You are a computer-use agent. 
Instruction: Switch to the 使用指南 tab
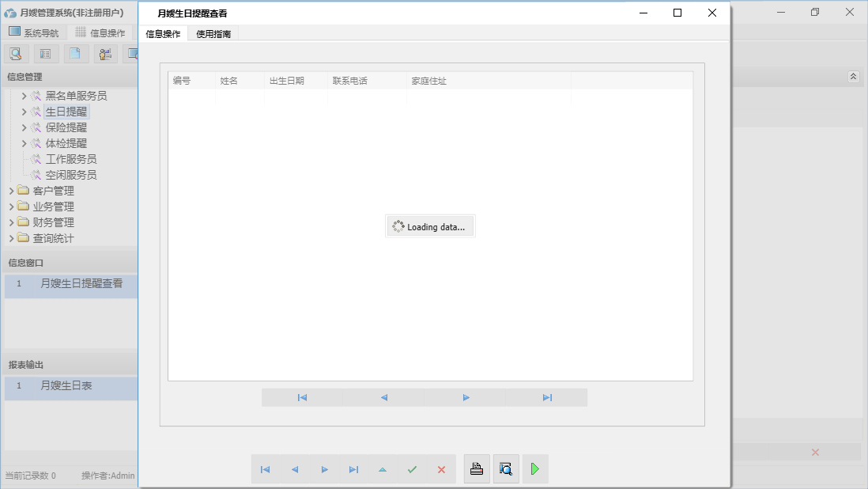coord(213,34)
